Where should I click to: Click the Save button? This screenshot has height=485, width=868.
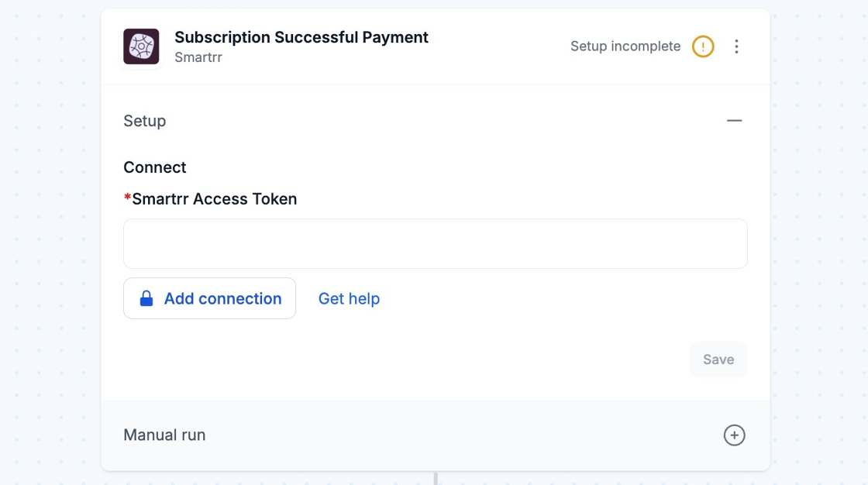[718, 359]
